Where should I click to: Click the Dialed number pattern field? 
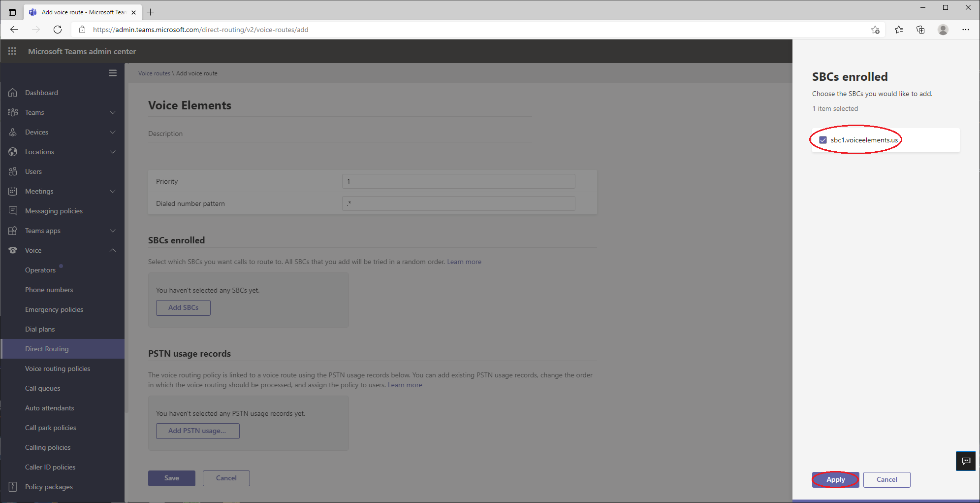(x=459, y=203)
